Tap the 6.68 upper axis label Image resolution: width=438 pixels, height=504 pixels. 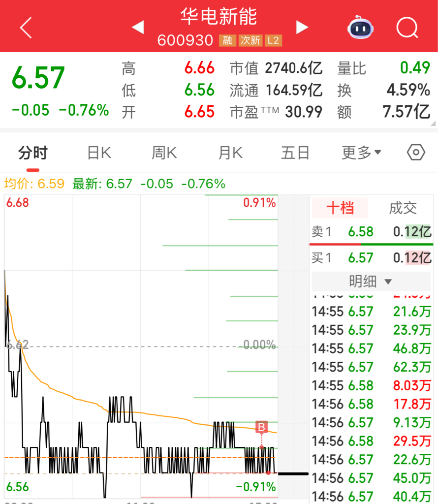coord(17,203)
